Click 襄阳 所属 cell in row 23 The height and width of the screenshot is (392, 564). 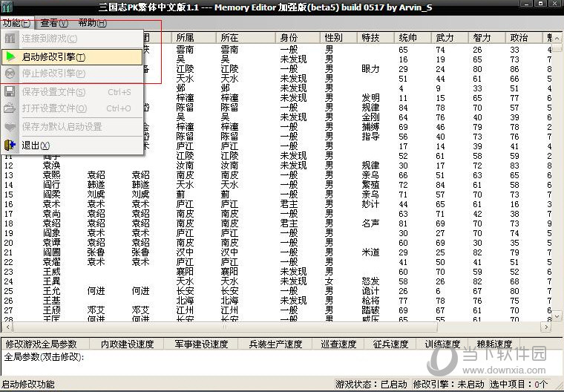(x=185, y=272)
